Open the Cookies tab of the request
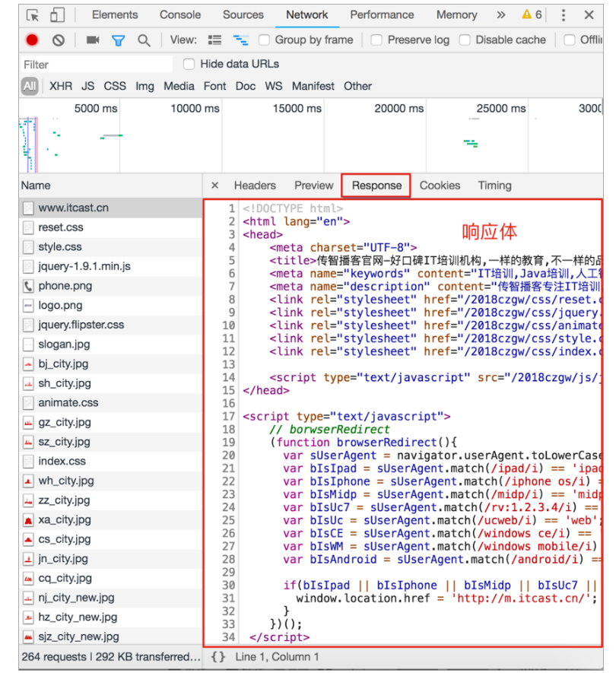616x673 pixels. [x=440, y=186]
